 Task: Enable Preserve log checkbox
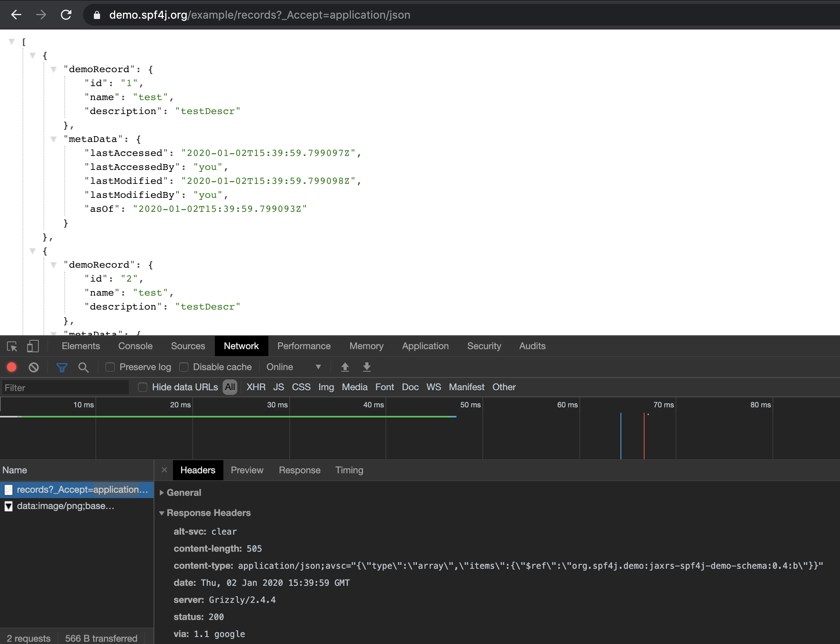click(110, 367)
